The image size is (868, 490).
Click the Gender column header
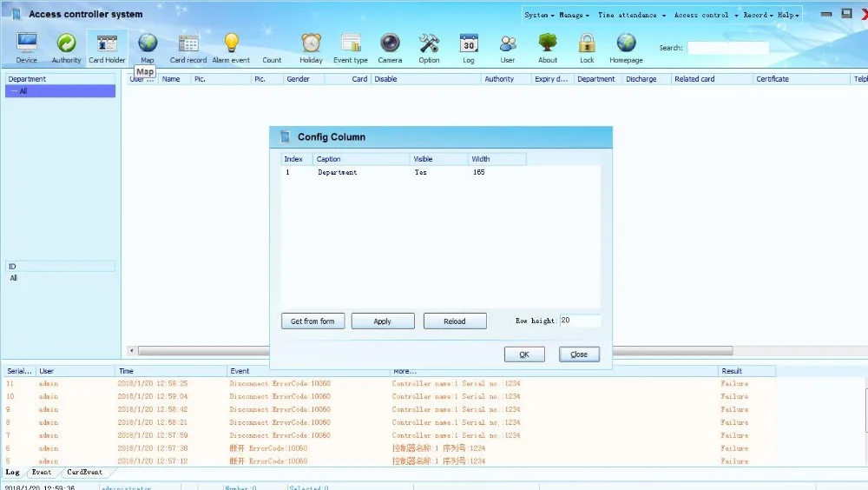(303, 79)
